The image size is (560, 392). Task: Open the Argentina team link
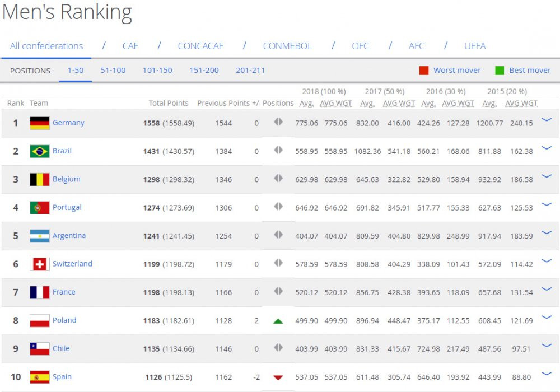tap(69, 236)
